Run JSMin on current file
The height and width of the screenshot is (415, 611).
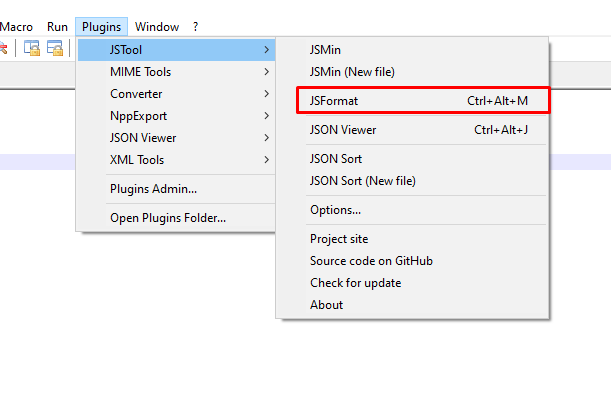coord(412,50)
